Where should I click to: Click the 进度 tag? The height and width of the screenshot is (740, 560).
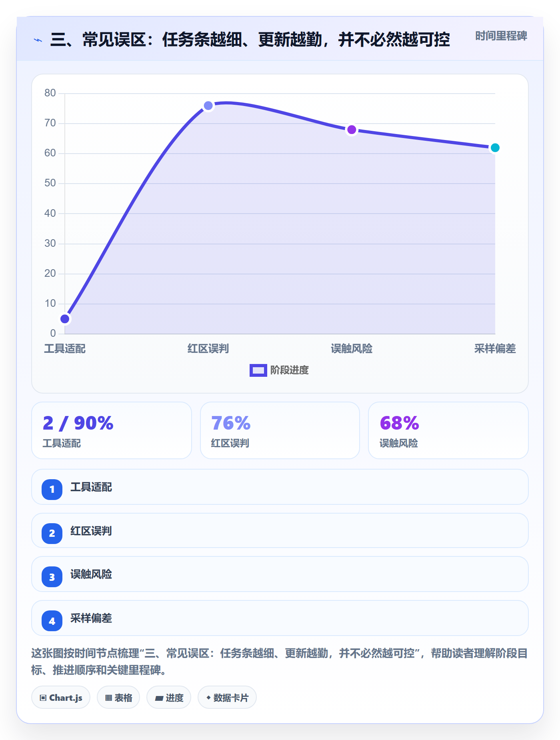(169, 698)
